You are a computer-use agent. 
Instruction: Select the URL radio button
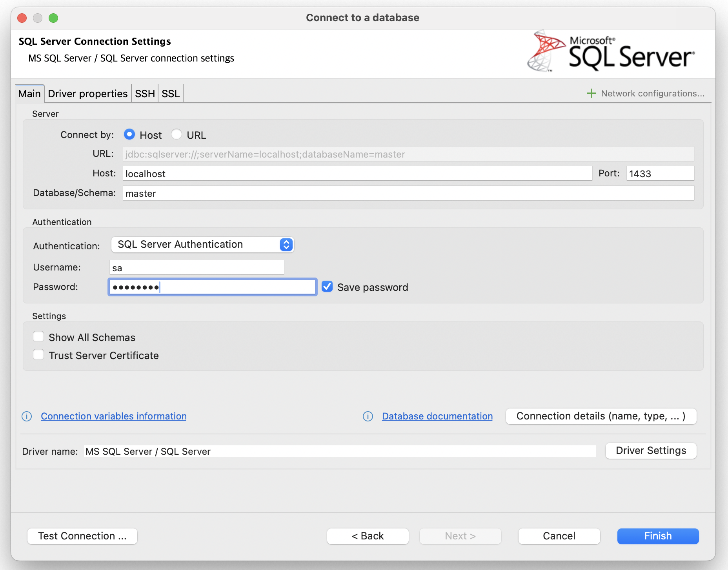[x=177, y=134]
